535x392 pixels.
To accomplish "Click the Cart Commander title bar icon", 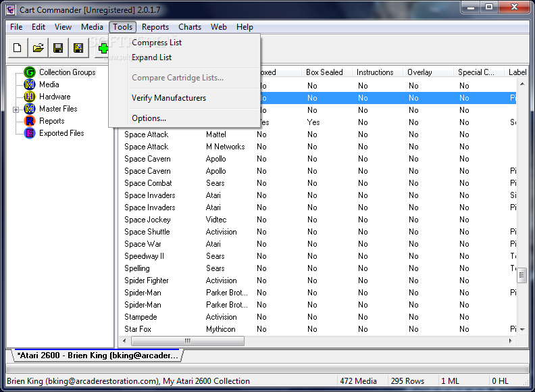I will click(11, 10).
